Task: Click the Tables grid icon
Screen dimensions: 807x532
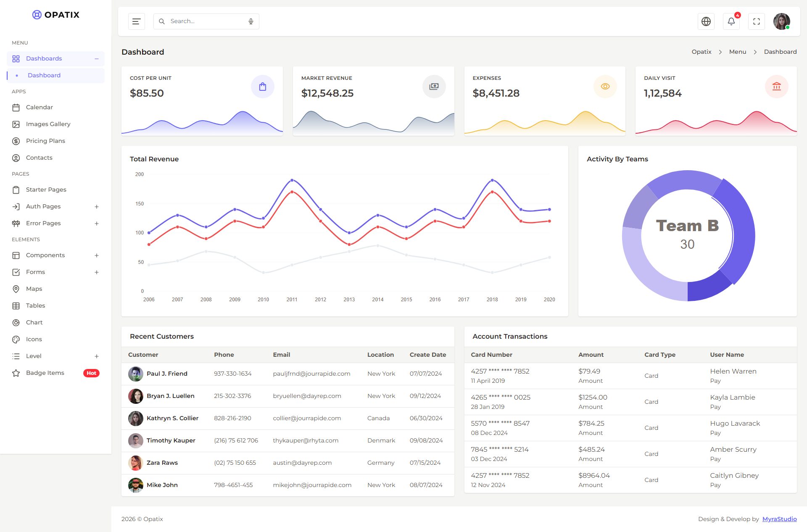Action: point(16,306)
